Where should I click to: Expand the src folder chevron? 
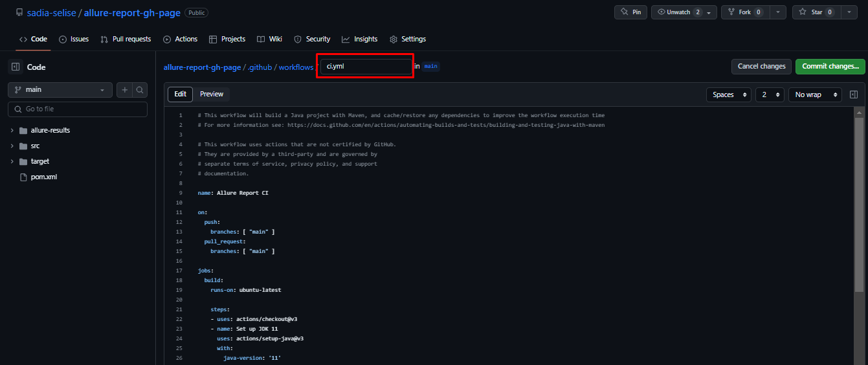(x=12, y=146)
